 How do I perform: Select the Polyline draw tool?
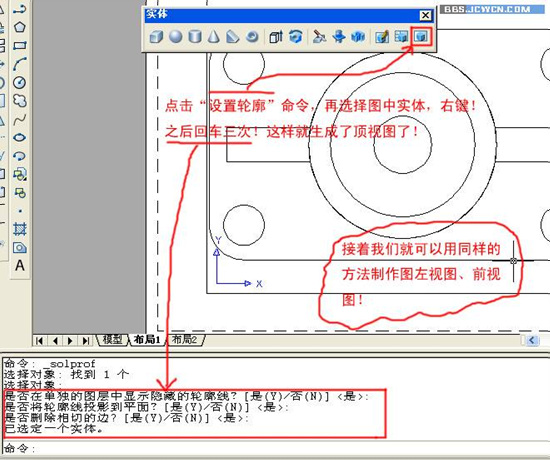20,9
